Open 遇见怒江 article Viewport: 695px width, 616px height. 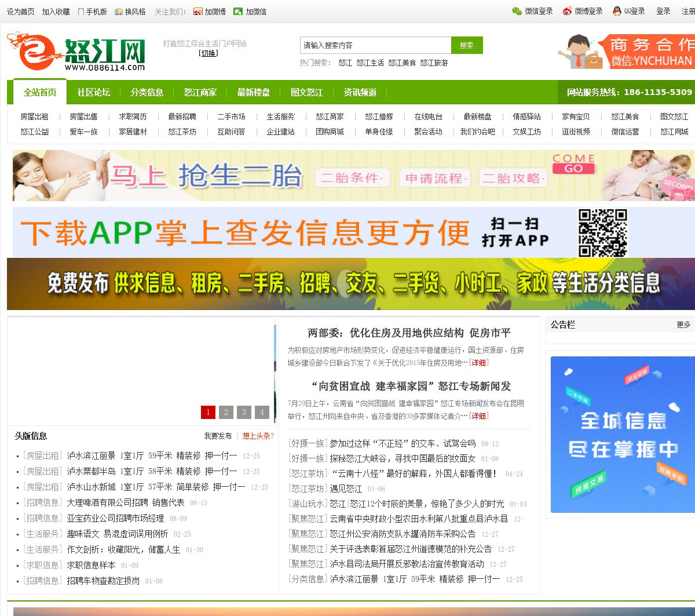[x=346, y=489]
